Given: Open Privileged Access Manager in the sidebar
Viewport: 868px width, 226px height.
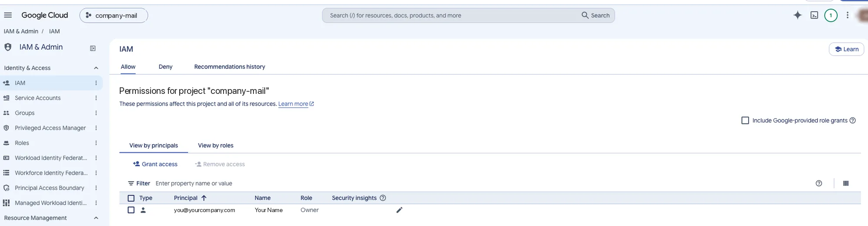Looking at the screenshot, I should point(50,128).
